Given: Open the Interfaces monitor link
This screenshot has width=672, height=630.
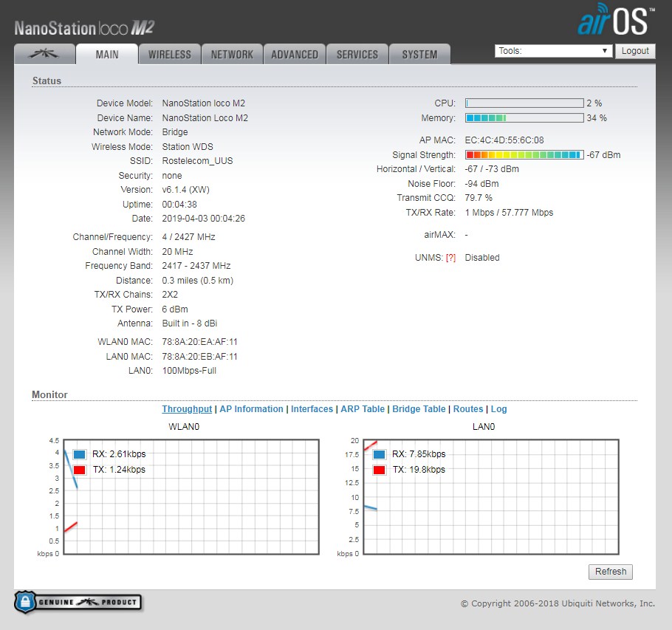Looking at the screenshot, I should (x=312, y=409).
